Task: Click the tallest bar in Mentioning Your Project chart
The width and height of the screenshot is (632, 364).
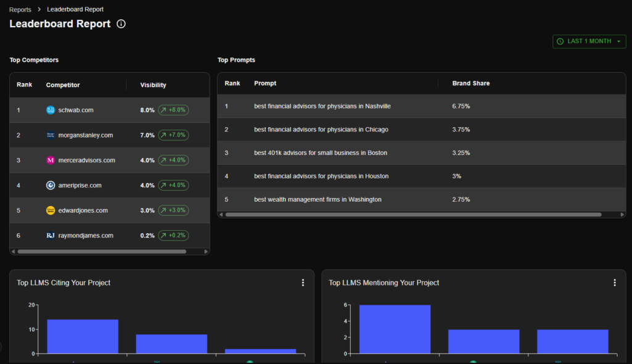Action: [x=395, y=329]
